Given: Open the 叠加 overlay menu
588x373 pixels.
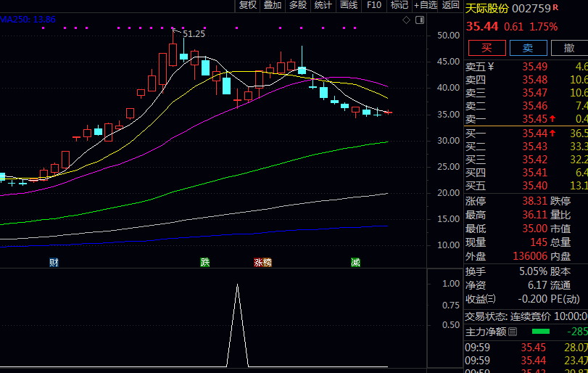Looking at the screenshot, I should (273, 5).
